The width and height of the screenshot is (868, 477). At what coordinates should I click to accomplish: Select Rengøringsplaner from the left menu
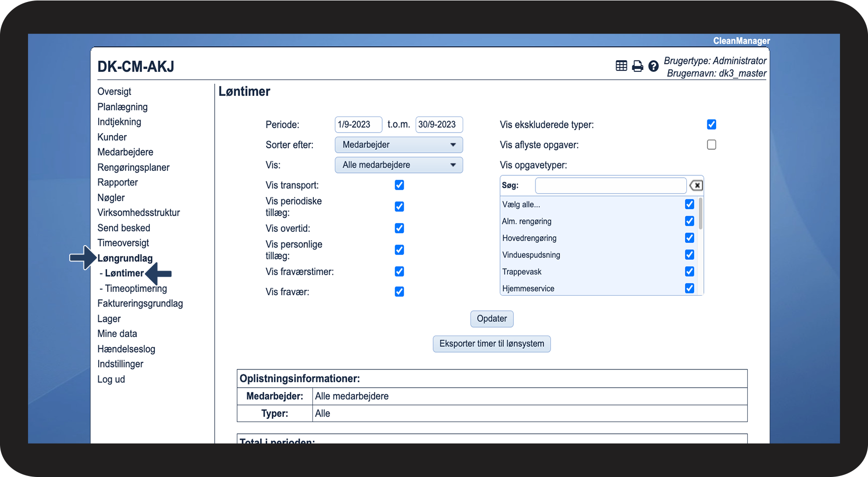(x=133, y=168)
